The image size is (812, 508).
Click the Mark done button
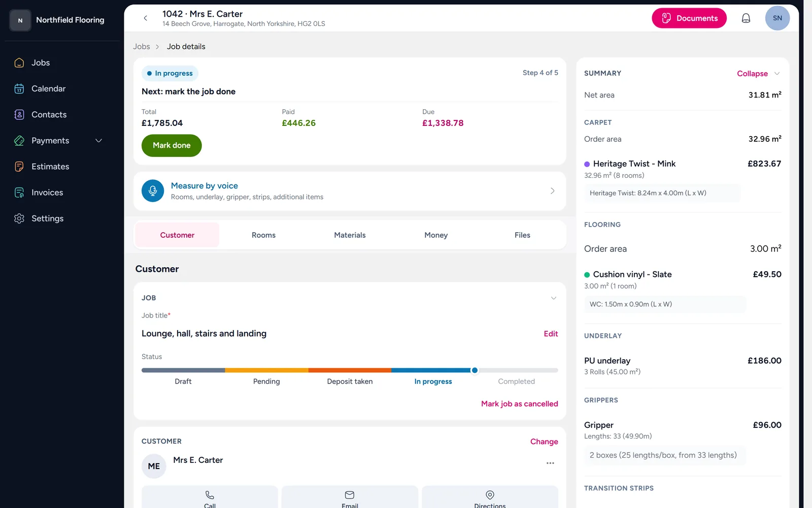coord(172,145)
